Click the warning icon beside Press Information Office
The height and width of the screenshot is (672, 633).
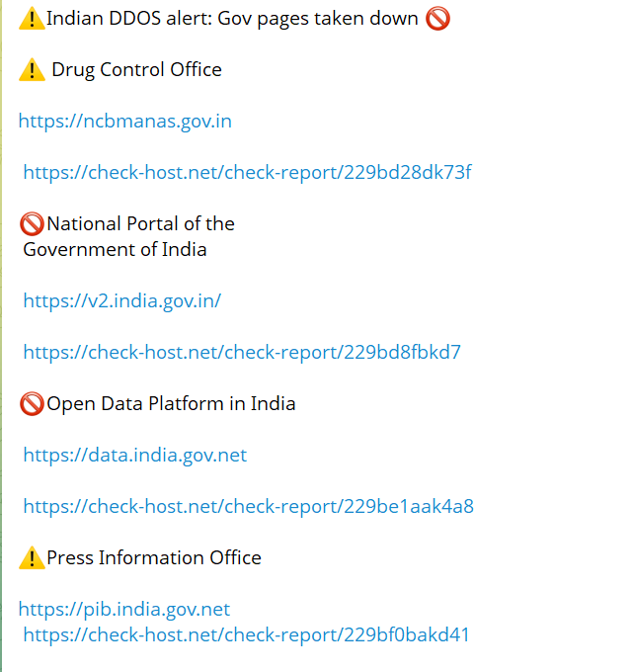point(32,558)
